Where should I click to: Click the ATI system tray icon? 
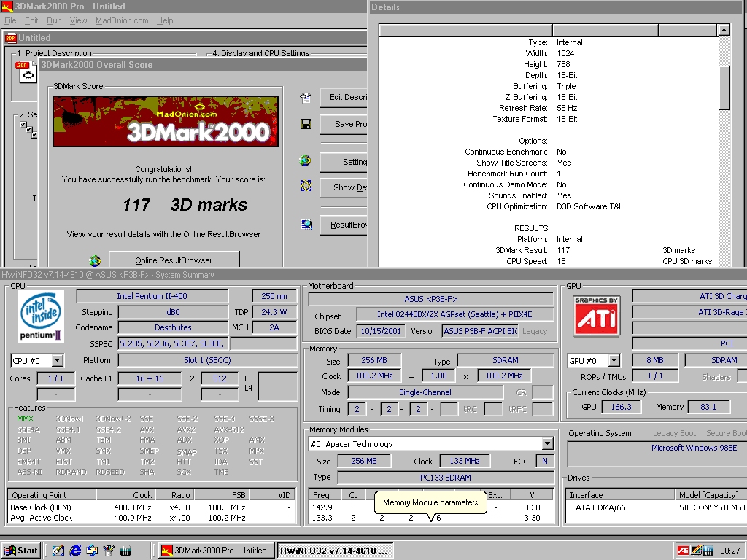point(683,551)
